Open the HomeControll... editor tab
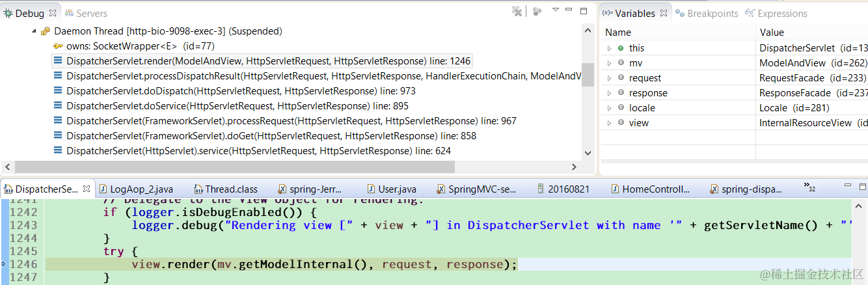 (649, 189)
